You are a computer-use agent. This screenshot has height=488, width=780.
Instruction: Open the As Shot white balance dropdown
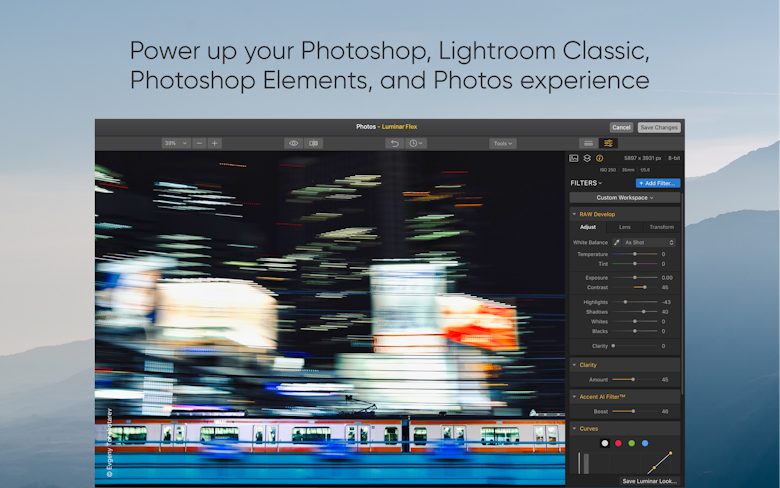(x=649, y=242)
